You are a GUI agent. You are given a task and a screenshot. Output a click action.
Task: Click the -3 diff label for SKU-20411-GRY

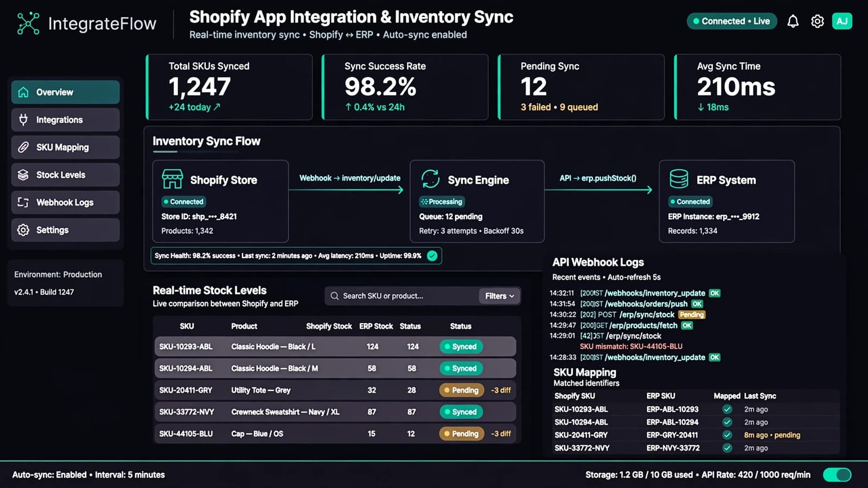point(501,390)
